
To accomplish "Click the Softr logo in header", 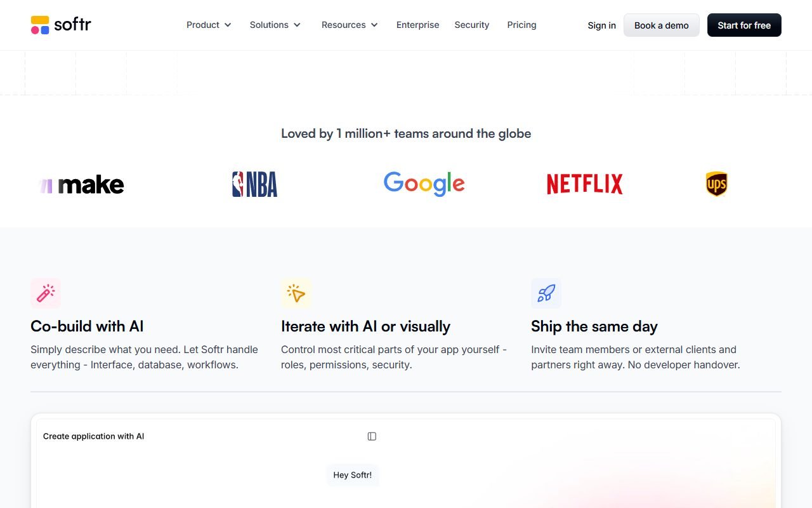I will (x=61, y=25).
